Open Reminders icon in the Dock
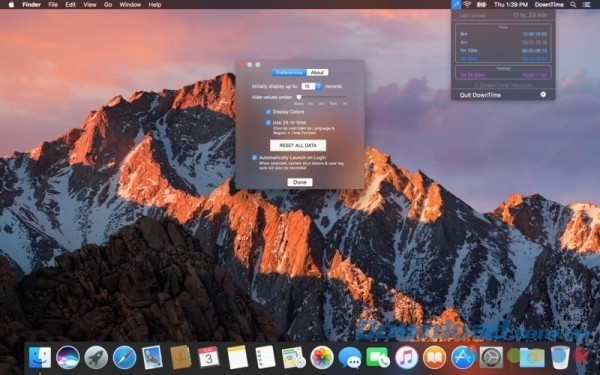The width and height of the screenshot is (600, 375). (265, 357)
